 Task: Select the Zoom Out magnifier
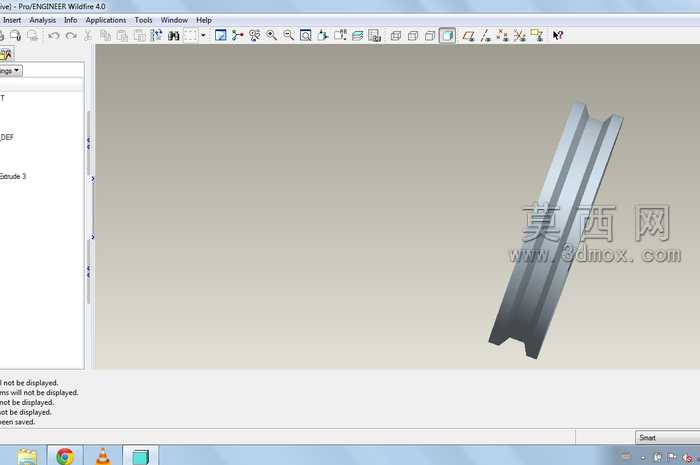[x=288, y=36]
